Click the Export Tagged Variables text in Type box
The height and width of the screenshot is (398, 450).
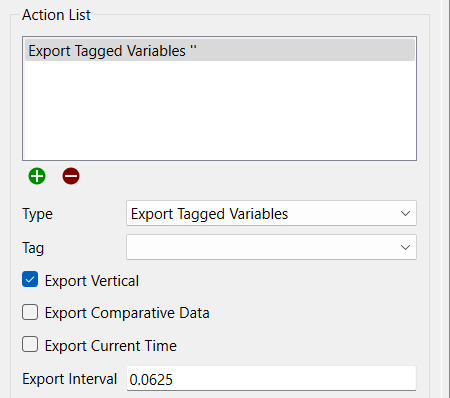click(209, 214)
